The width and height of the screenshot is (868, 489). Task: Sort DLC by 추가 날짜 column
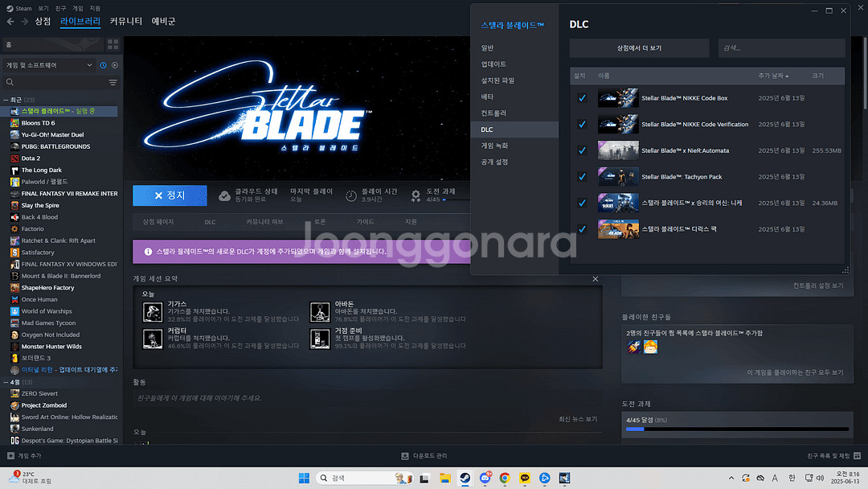[x=773, y=76]
